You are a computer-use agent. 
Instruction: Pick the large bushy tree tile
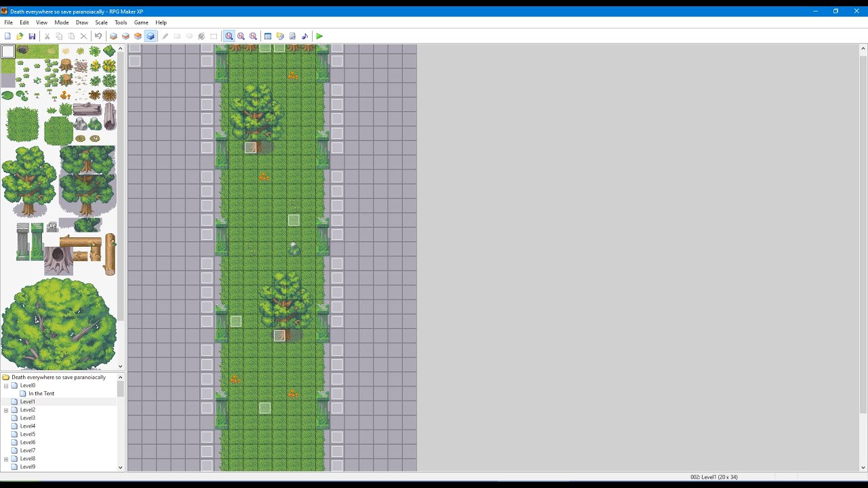(58, 323)
